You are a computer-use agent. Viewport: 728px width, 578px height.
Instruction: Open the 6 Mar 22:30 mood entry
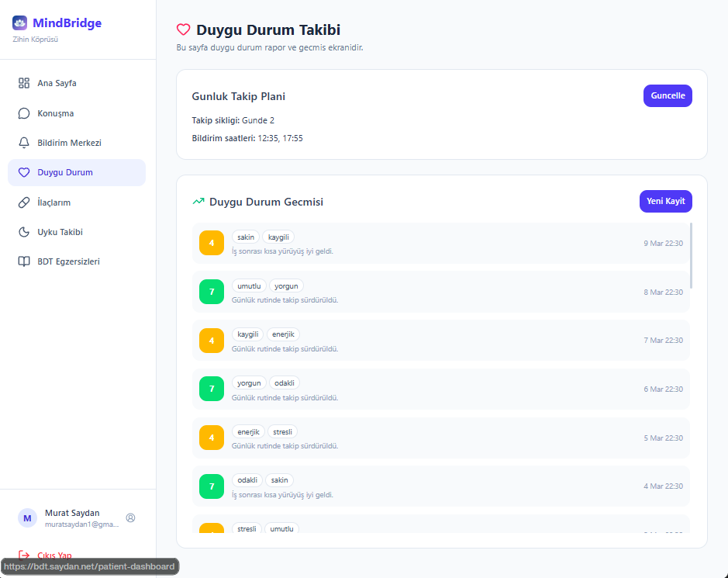[440, 389]
